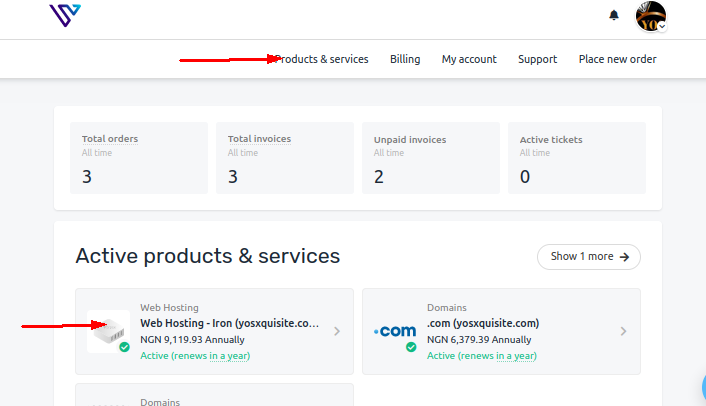Click green check on .com domain card
Image resolution: width=706 pixels, height=406 pixels.
(x=411, y=347)
